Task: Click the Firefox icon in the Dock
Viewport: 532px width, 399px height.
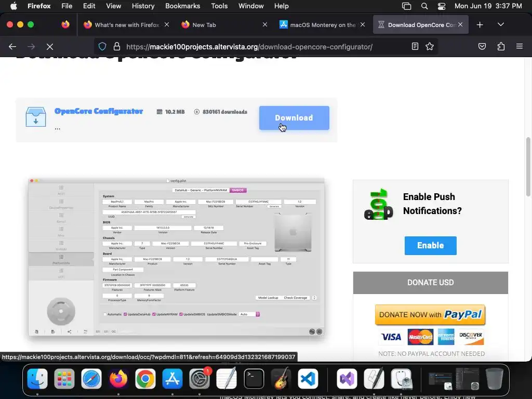Action: point(118,378)
